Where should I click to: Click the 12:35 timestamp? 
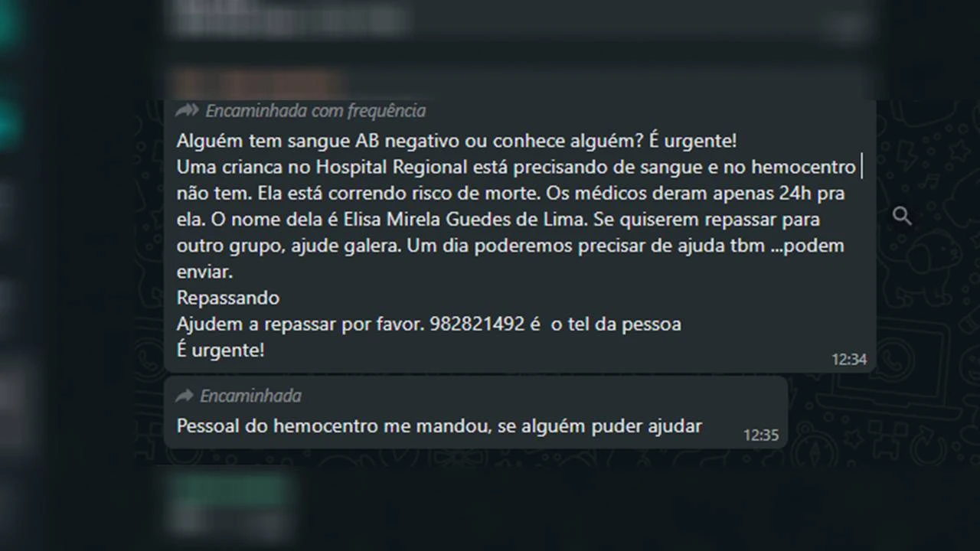click(x=761, y=435)
